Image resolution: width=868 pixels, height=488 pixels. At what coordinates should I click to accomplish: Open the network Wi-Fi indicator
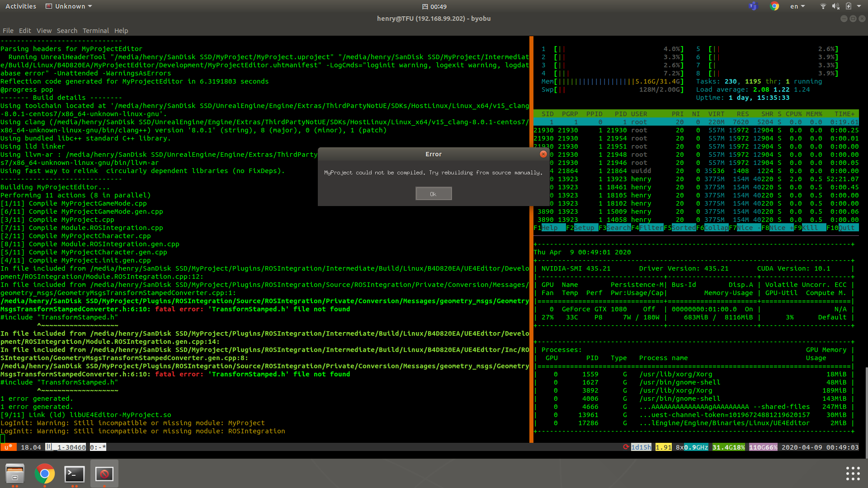823,6
